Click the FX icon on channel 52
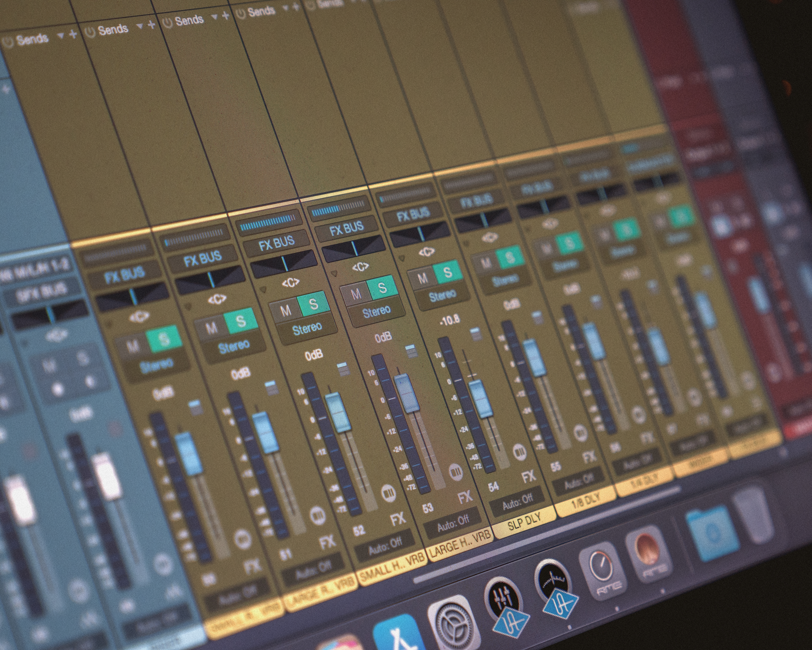The width and height of the screenshot is (812, 650). click(x=398, y=520)
